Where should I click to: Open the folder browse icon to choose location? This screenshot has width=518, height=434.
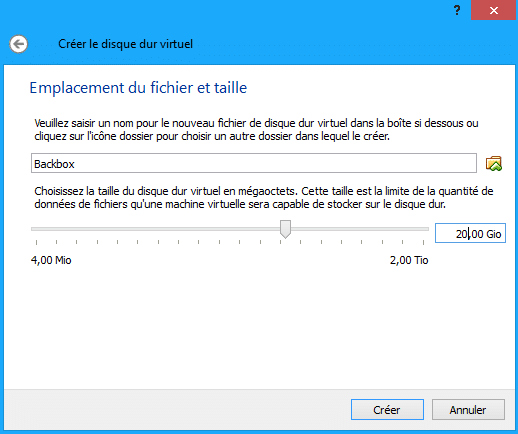pyautogui.click(x=494, y=163)
